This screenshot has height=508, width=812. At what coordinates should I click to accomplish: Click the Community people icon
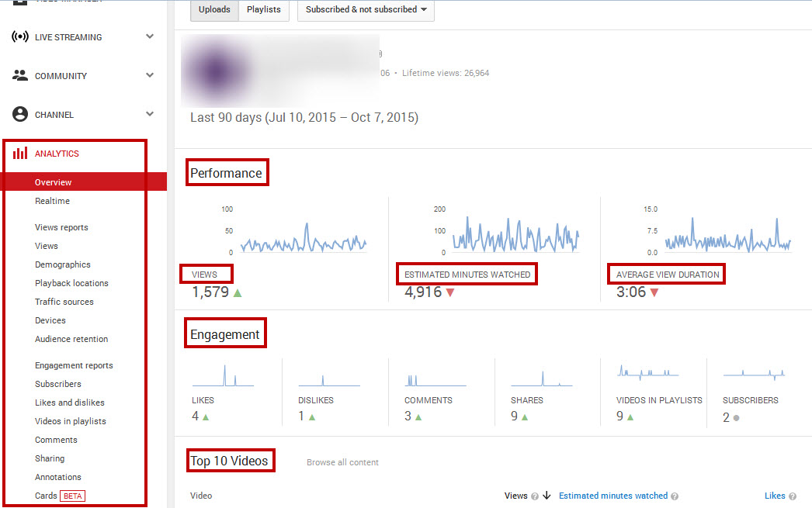[x=19, y=75]
